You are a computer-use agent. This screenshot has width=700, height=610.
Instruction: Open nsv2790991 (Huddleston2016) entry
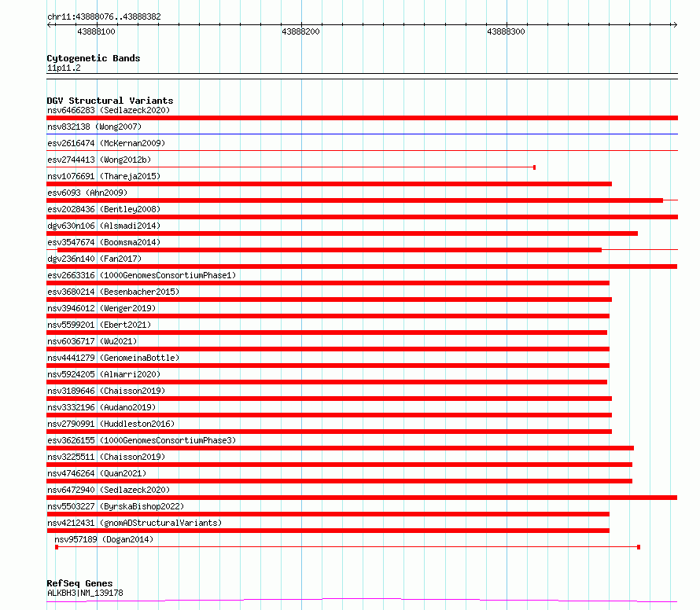click(111, 424)
